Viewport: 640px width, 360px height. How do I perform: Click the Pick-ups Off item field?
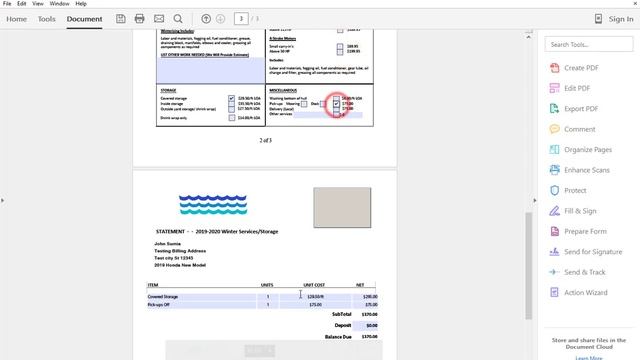201,304
